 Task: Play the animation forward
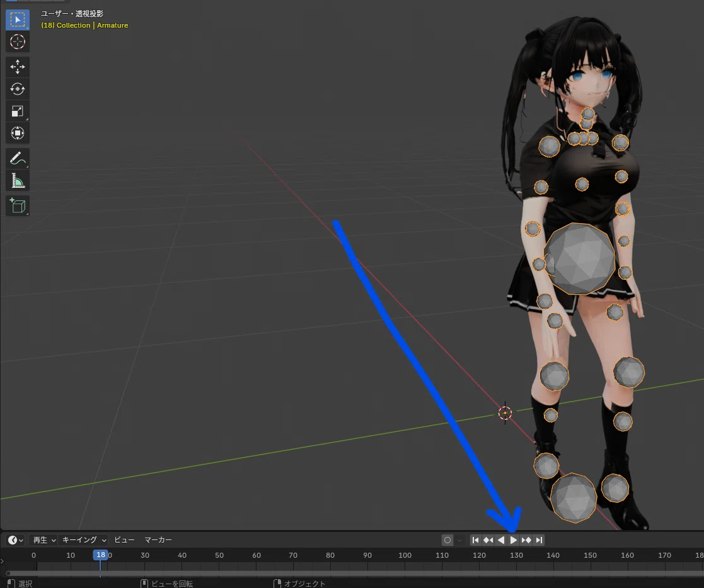(514, 540)
